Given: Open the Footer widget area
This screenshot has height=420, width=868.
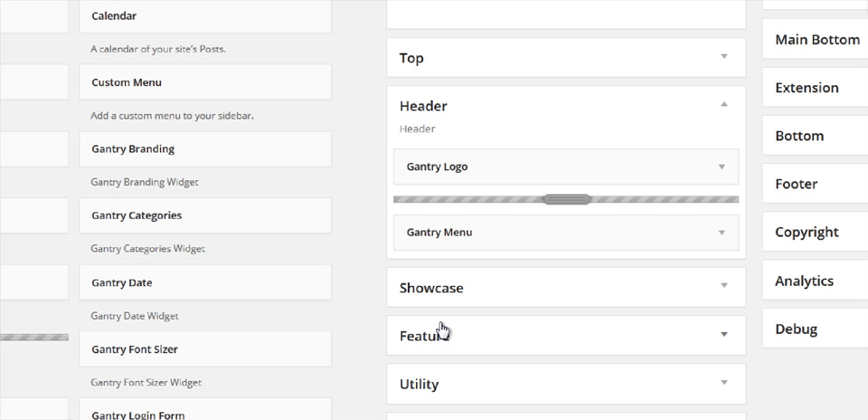Looking at the screenshot, I should [816, 184].
